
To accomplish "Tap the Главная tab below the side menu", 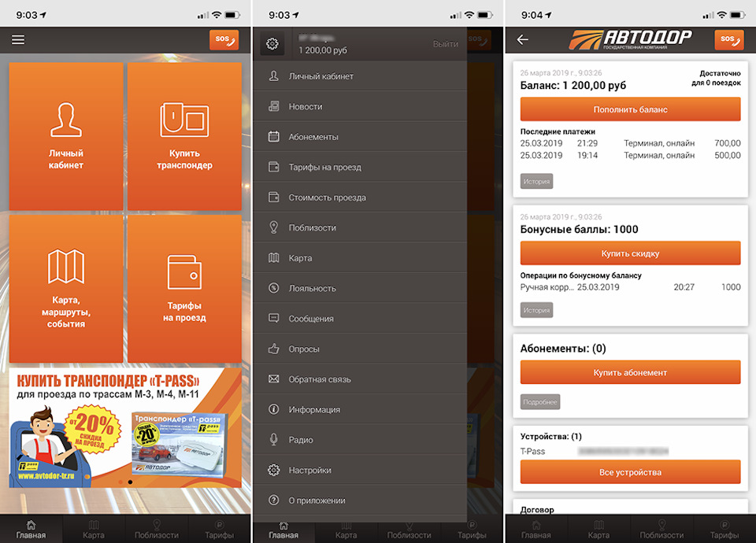I will 283,532.
